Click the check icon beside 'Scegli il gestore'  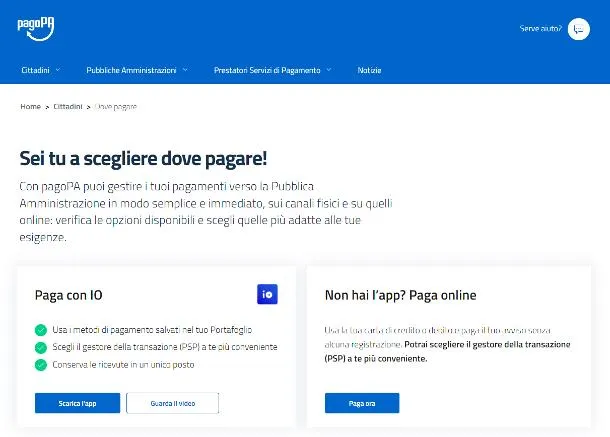point(41,347)
